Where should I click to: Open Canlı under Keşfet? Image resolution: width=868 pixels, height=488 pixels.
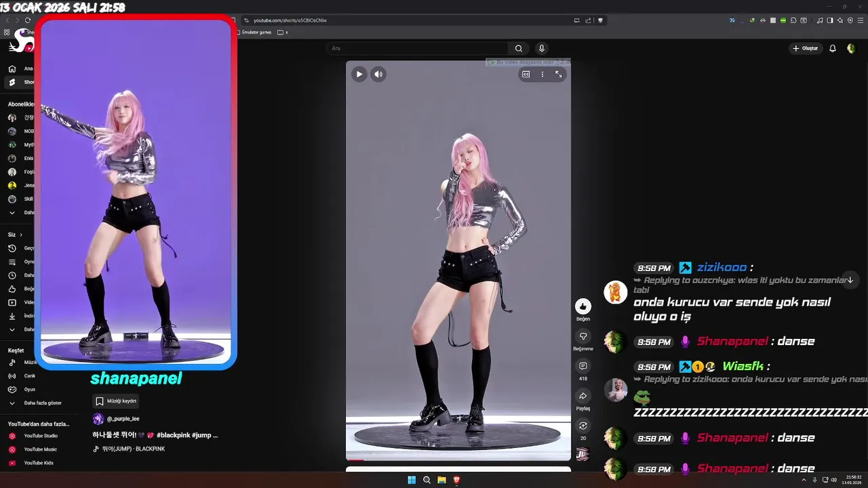21,375
